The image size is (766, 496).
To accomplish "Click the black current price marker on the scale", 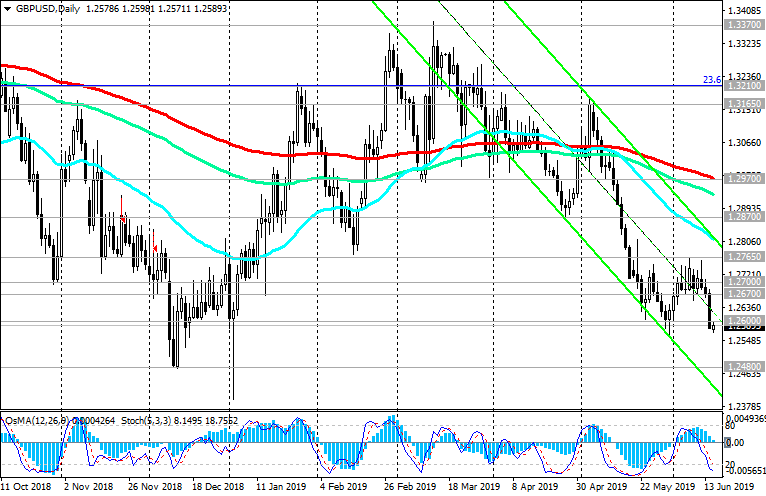I will tap(744, 328).
